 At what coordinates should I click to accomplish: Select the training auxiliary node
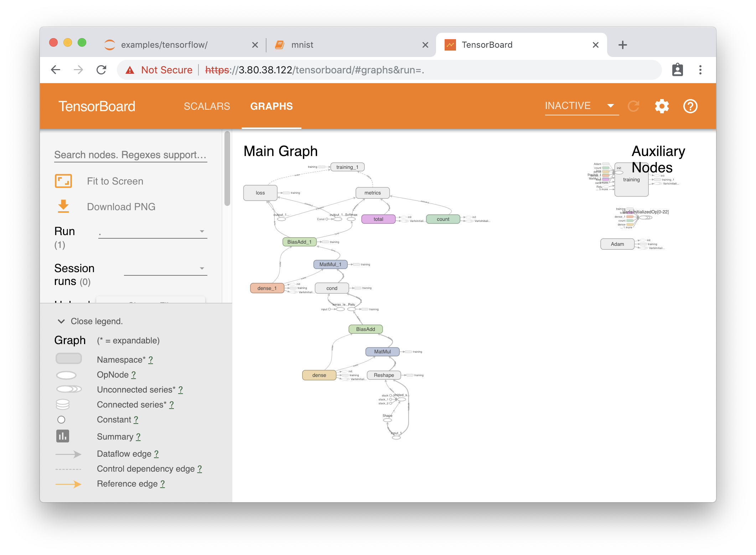(631, 180)
